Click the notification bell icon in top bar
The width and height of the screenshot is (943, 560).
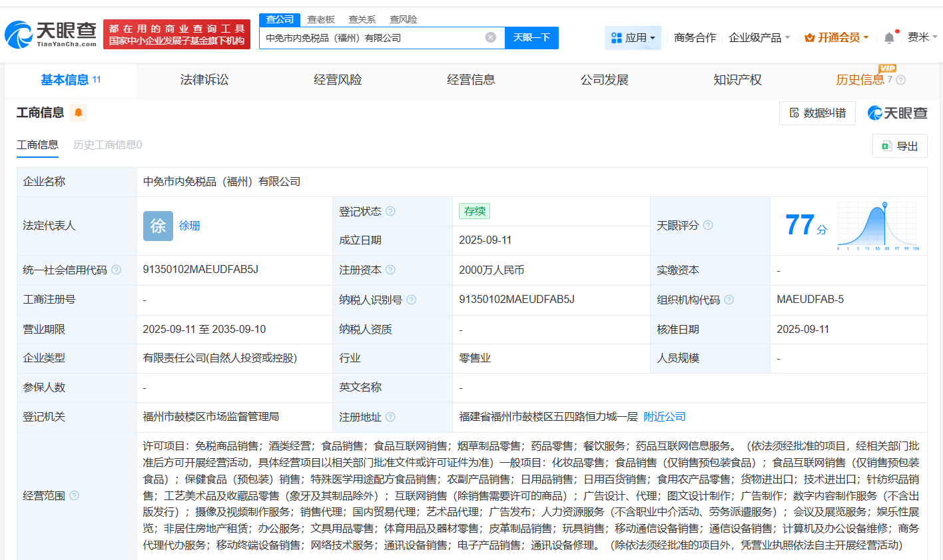(x=888, y=37)
